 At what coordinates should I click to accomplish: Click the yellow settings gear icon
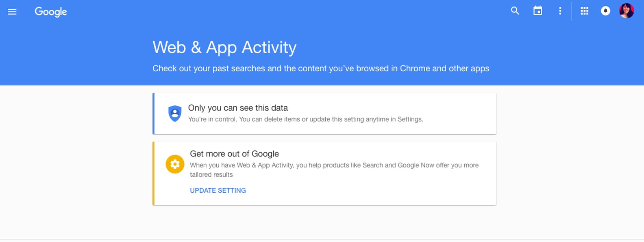[174, 164]
